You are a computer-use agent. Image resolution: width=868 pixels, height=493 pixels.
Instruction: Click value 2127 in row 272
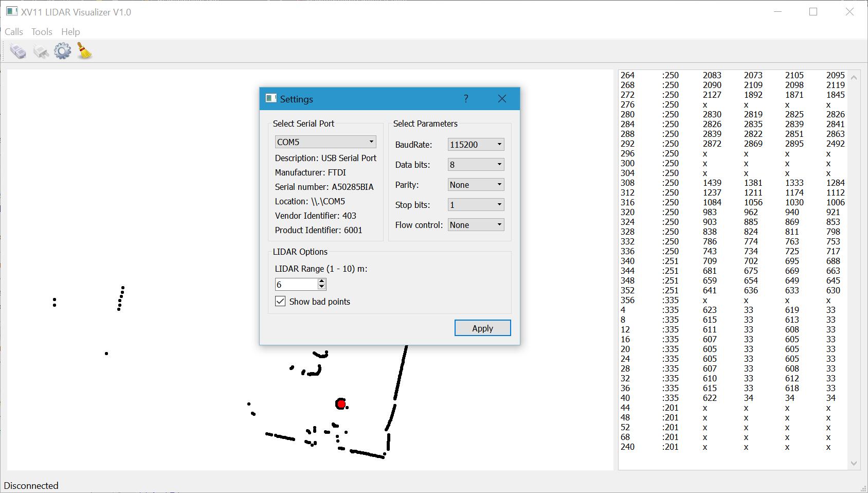click(712, 95)
